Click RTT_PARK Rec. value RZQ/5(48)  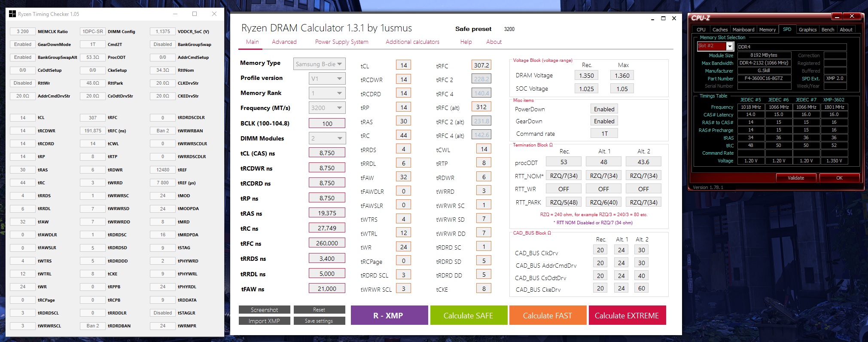point(563,202)
